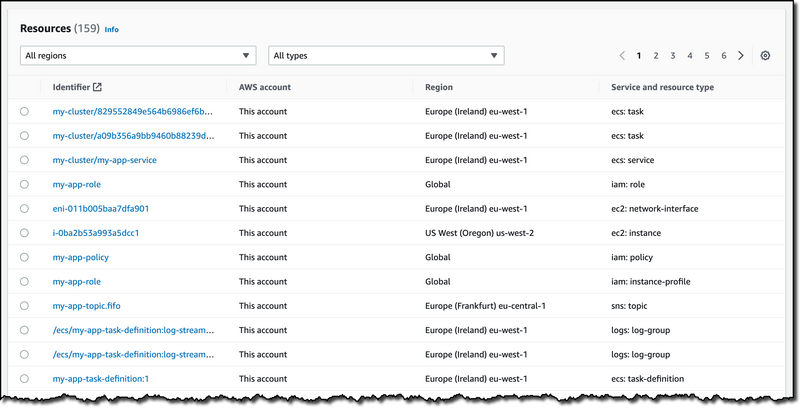
Task: Open the Info link next to Resources
Action: click(x=111, y=30)
